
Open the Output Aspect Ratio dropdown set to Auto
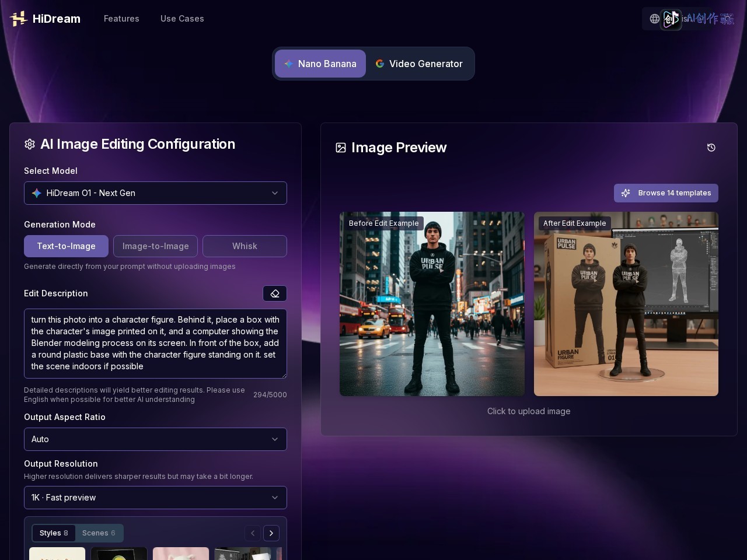point(155,439)
